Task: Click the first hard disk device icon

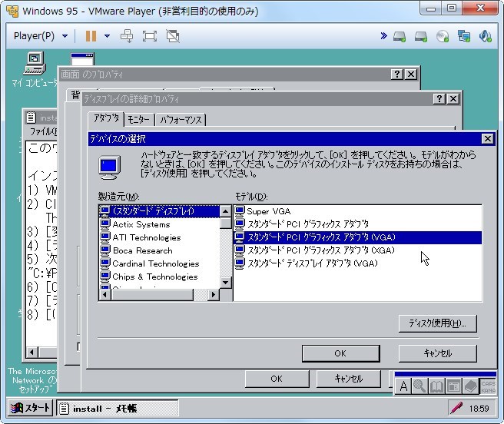Action: click(x=400, y=36)
